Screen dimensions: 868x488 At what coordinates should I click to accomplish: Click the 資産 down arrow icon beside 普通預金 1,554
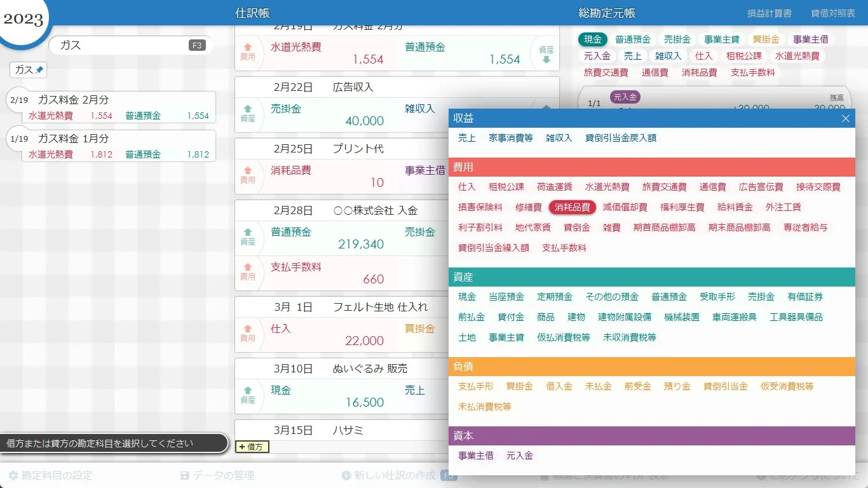(x=546, y=60)
